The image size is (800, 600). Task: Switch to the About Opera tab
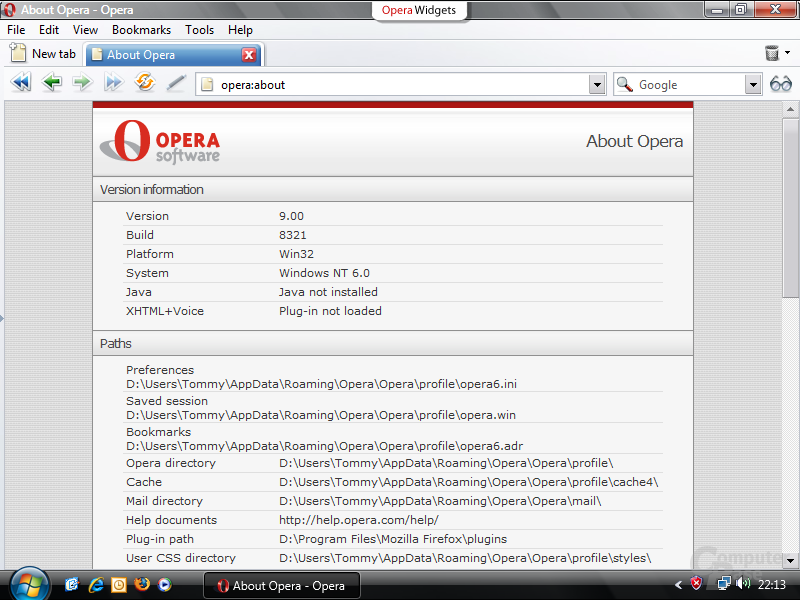(x=173, y=55)
